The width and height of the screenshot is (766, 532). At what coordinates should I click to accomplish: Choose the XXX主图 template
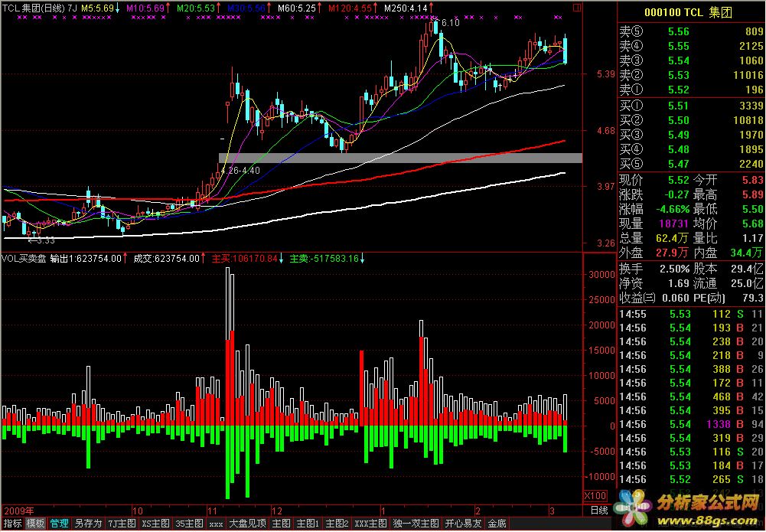371,524
